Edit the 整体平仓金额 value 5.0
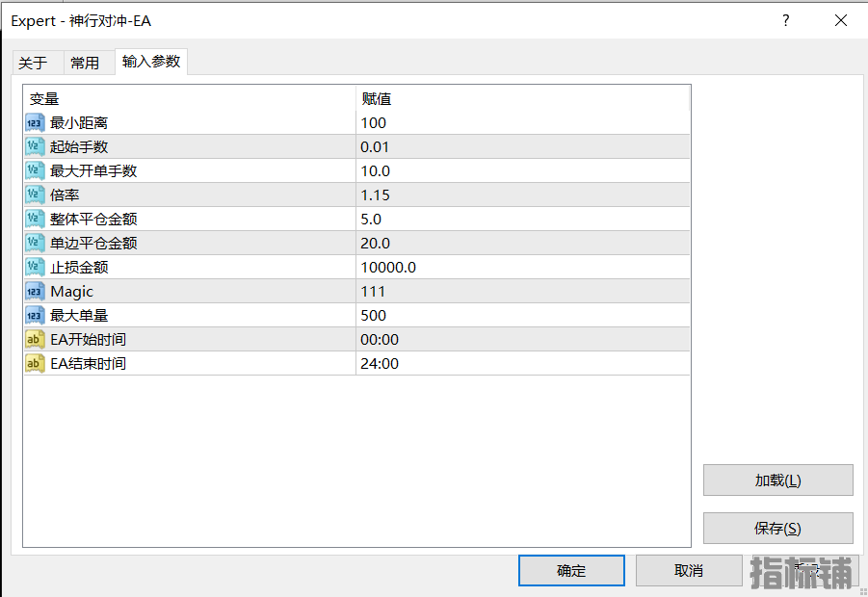This screenshot has width=868, height=597. click(522, 220)
